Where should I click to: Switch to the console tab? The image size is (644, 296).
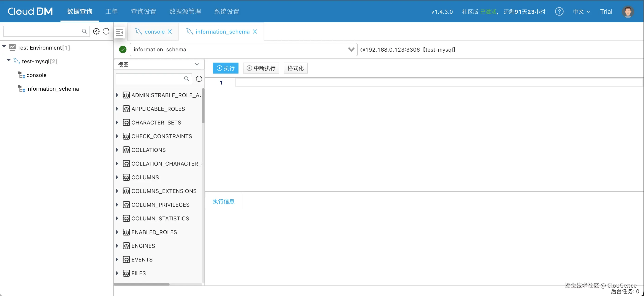pyautogui.click(x=154, y=32)
